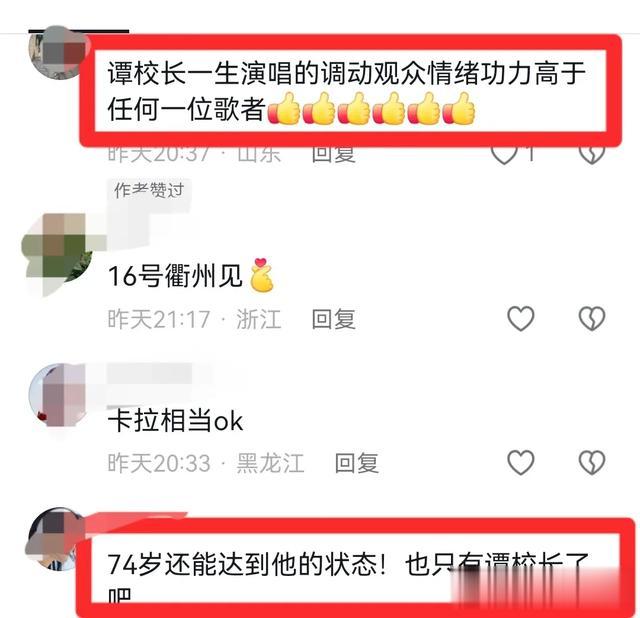Dislike the 山东 comment with broken-heart icon
The width and height of the screenshot is (640, 618).
click(591, 155)
